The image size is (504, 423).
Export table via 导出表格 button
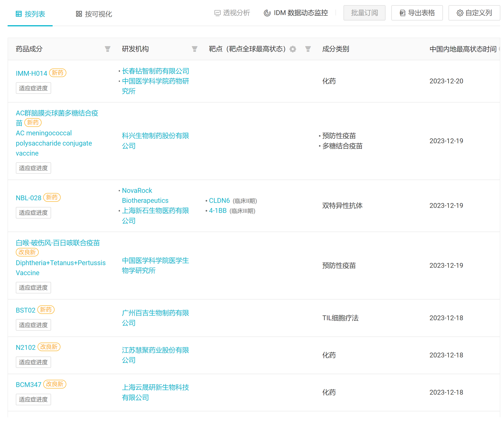417,13
